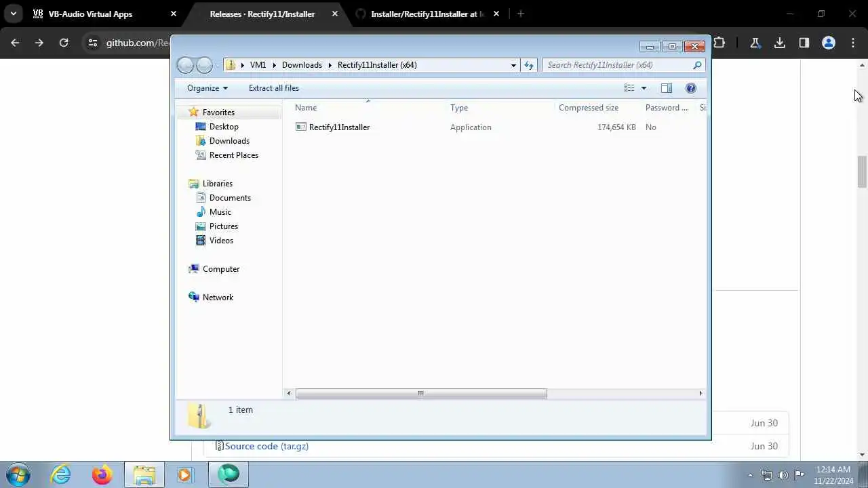Open Downloads in Favorites
868x488 pixels.
229,141
